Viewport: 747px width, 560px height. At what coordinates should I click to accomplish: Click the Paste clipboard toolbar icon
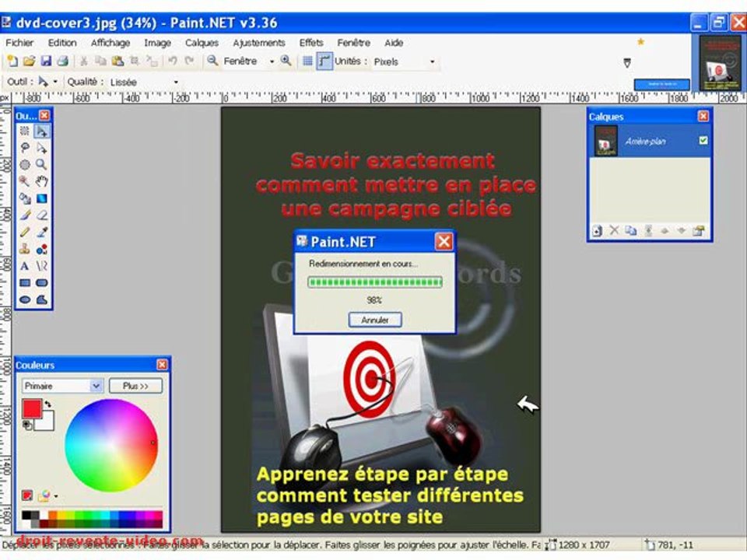pos(117,61)
